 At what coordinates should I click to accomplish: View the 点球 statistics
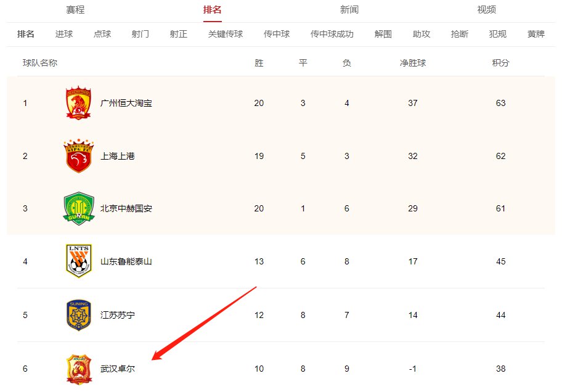pyautogui.click(x=102, y=35)
